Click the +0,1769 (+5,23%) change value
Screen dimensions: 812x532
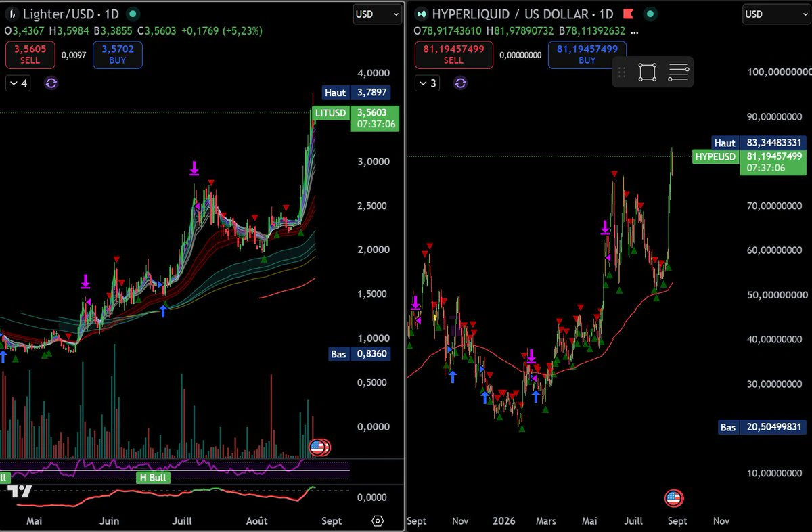coord(221,30)
